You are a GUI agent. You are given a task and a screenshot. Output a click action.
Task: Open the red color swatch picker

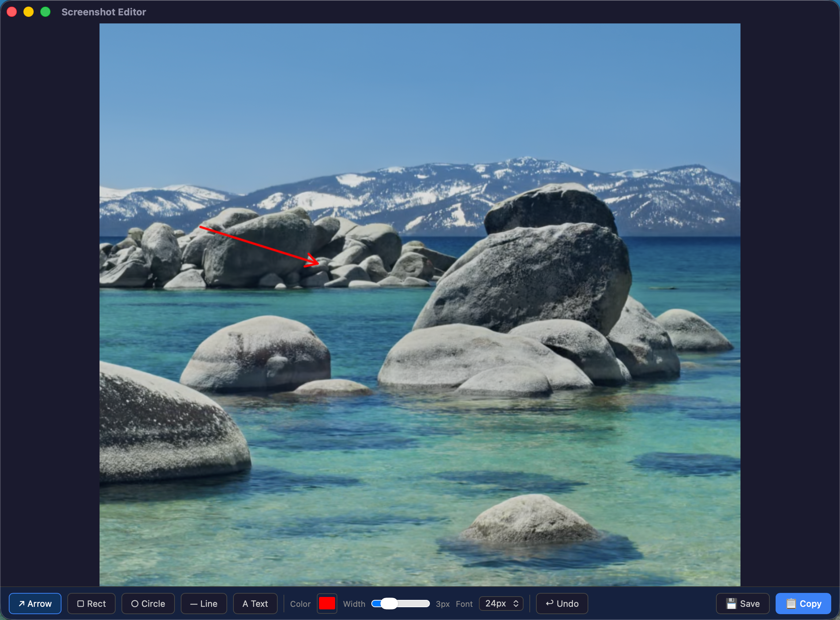(x=327, y=604)
